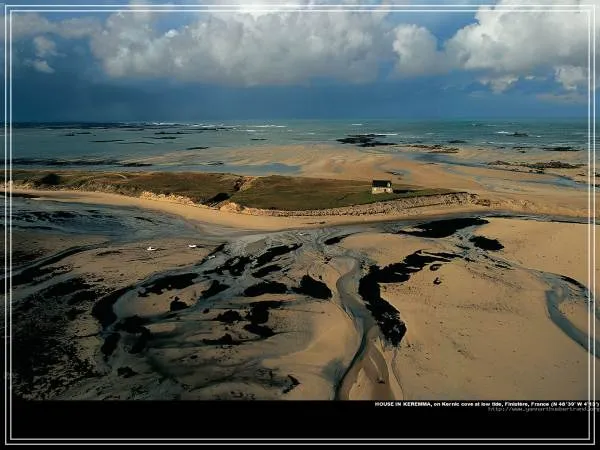
Task: Click the "HOUSE IN KEREMMA" caption title
Action: 402,404
